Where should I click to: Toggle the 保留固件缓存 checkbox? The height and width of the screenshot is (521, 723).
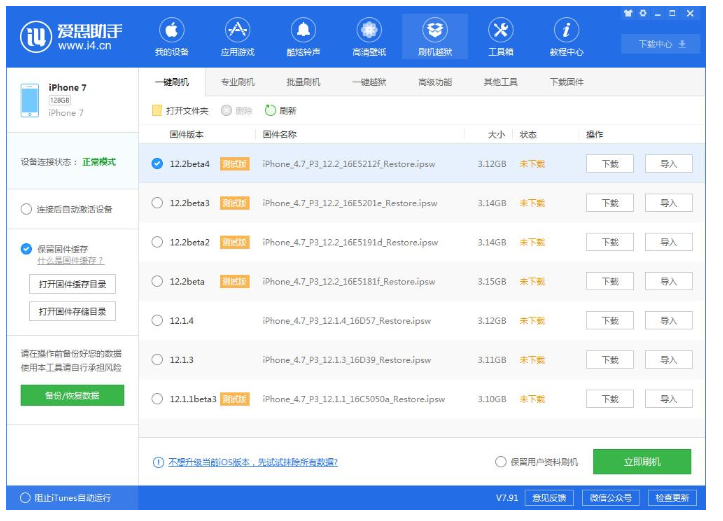pos(26,249)
